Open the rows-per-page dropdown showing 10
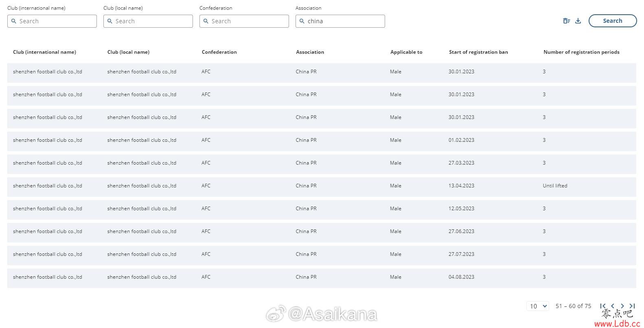 pos(538,306)
